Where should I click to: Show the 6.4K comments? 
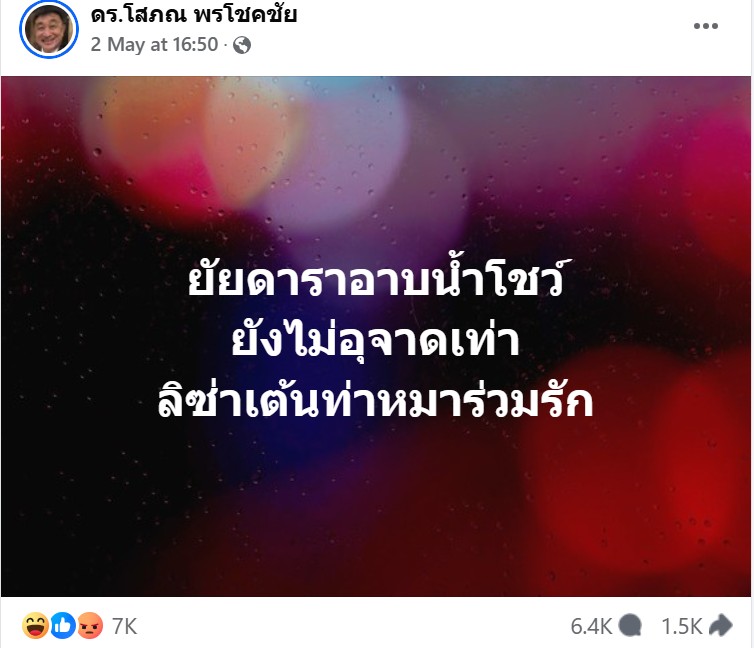tap(591, 626)
